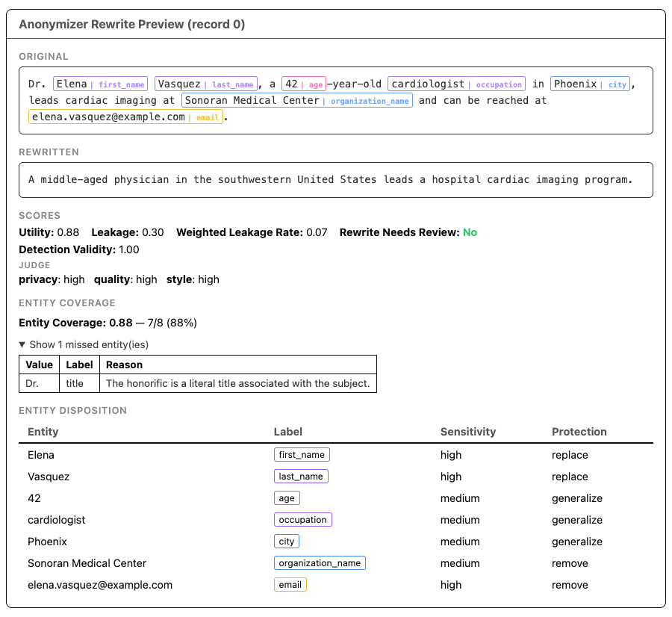The width and height of the screenshot is (672, 617).
Task: Click 'Phoenix' entity in disposition table
Action: (47, 542)
